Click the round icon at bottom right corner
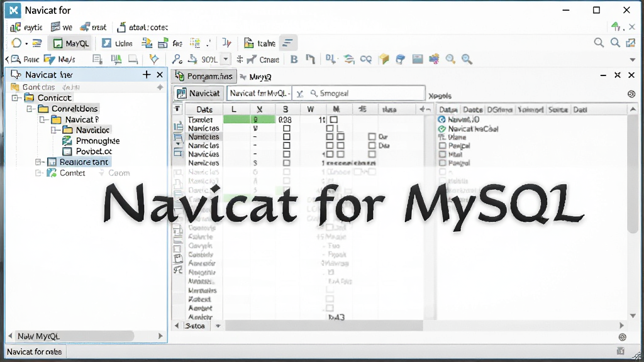The image size is (644, 362). coord(623,337)
